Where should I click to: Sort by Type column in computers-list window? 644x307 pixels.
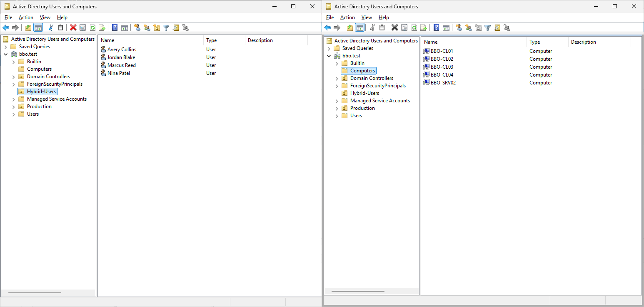547,42
